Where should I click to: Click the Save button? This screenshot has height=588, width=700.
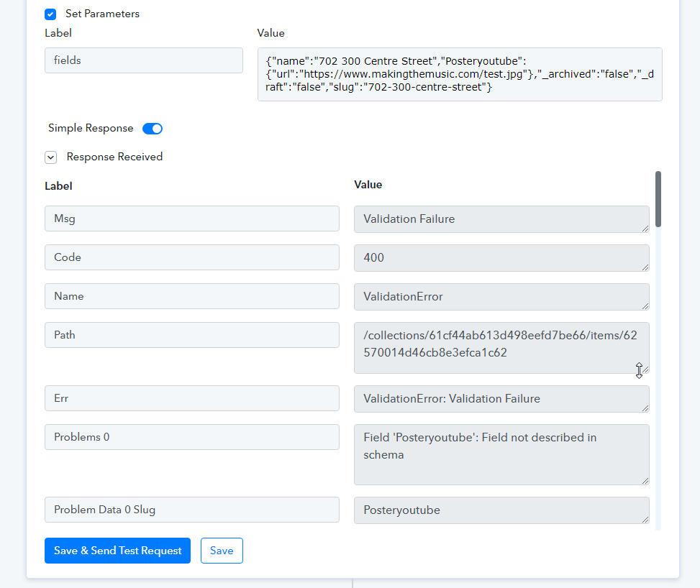point(222,551)
